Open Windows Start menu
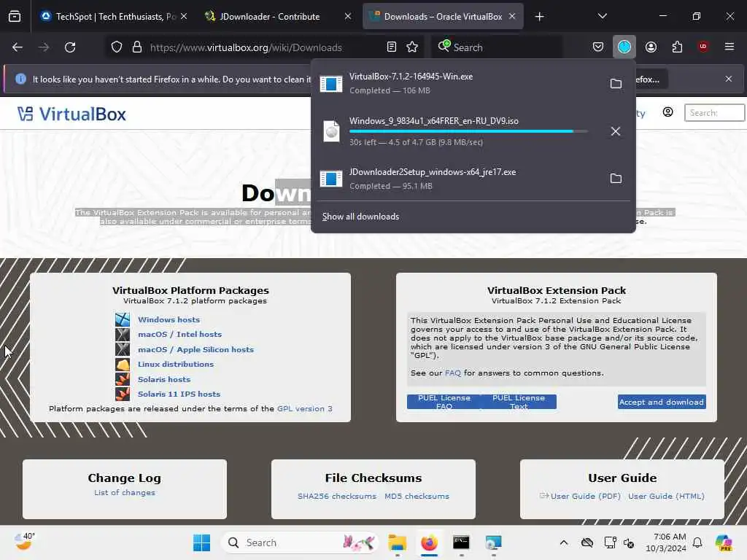 [201, 542]
